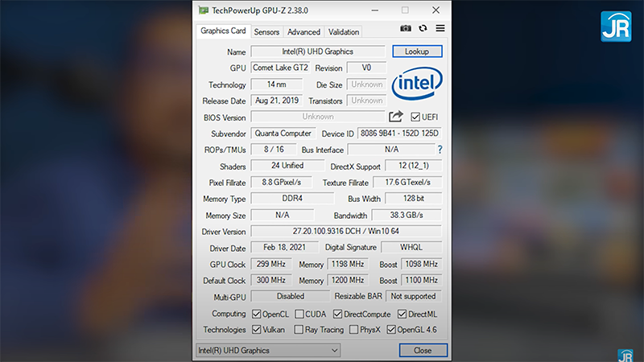644x362 pixels.
Task: Click the Driver Date Feb 18, 2021
Action: coord(284,248)
